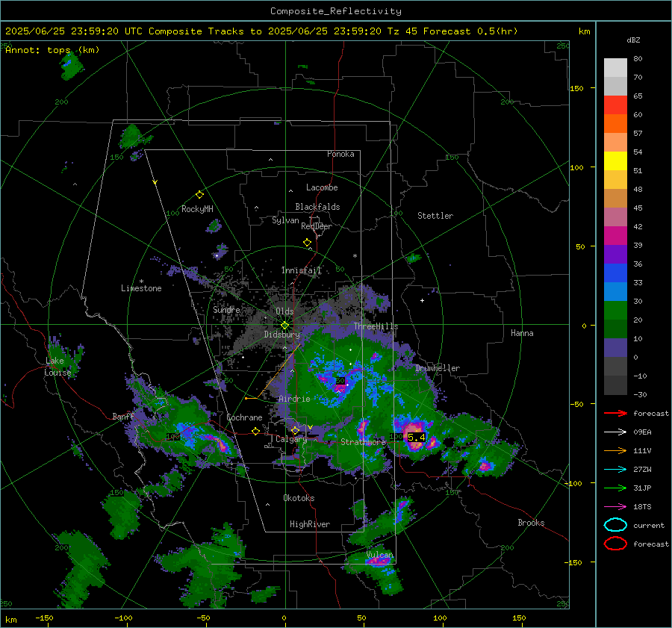Click the Hanna city label
The height and width of the screenshot is (628, 672).
[x=522, y=333]
